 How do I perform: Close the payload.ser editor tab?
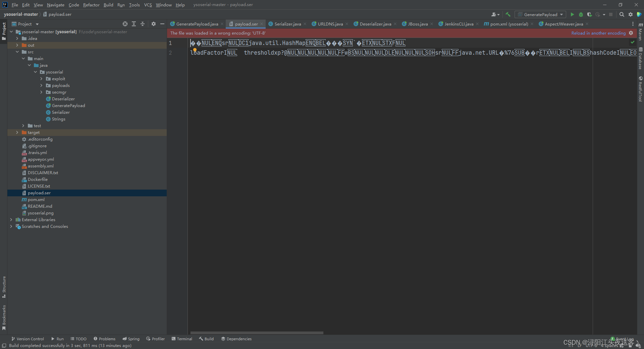coord(262,24)
